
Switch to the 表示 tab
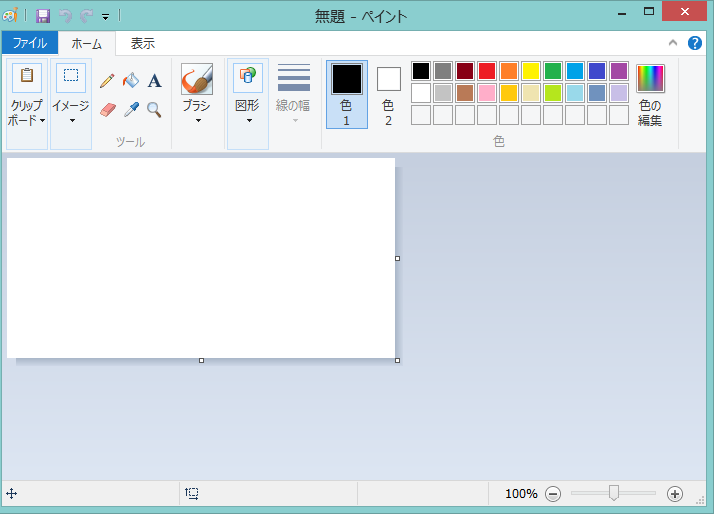point(143,43)
